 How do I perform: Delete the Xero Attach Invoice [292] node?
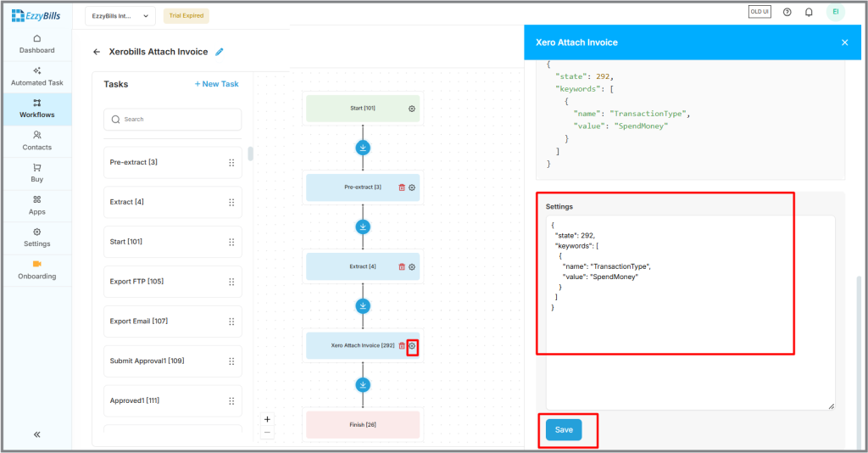pos(402,345)
